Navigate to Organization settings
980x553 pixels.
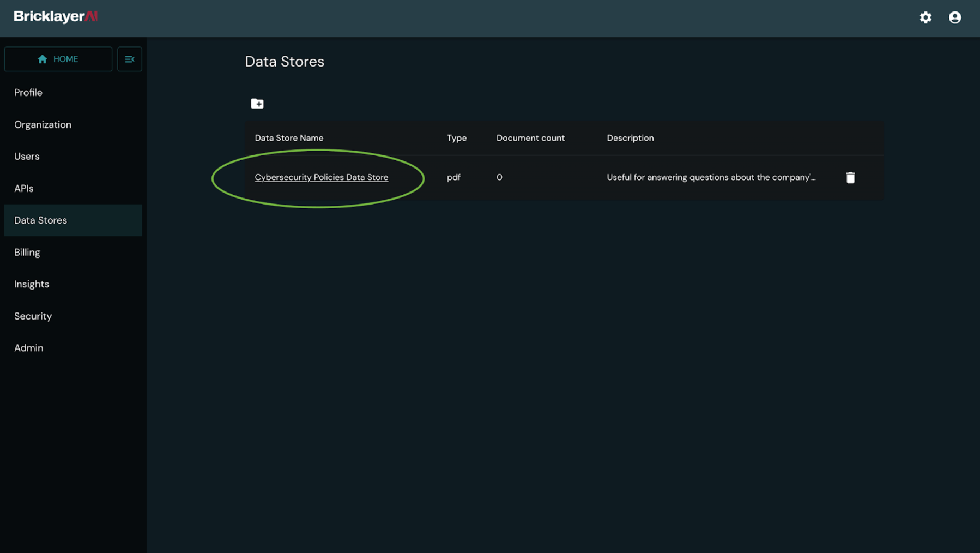coord(43,124)
